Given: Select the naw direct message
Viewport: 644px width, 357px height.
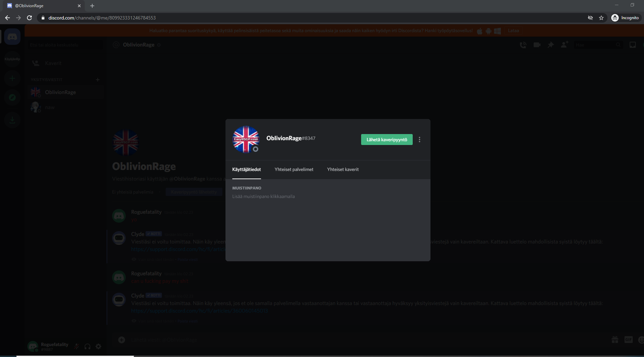Looking at the screenshot, I should coord(66,107).
